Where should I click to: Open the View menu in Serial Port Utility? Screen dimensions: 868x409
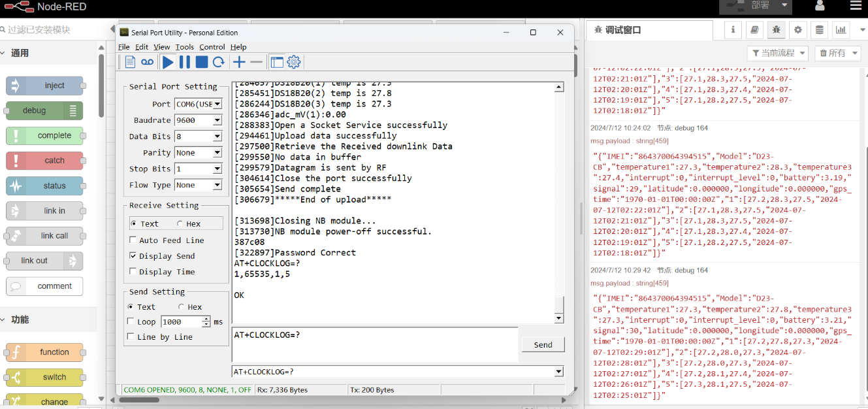162,47
